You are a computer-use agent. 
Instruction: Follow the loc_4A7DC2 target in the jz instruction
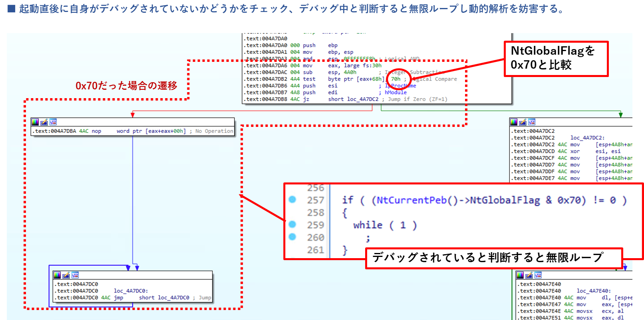pos(362,99)
